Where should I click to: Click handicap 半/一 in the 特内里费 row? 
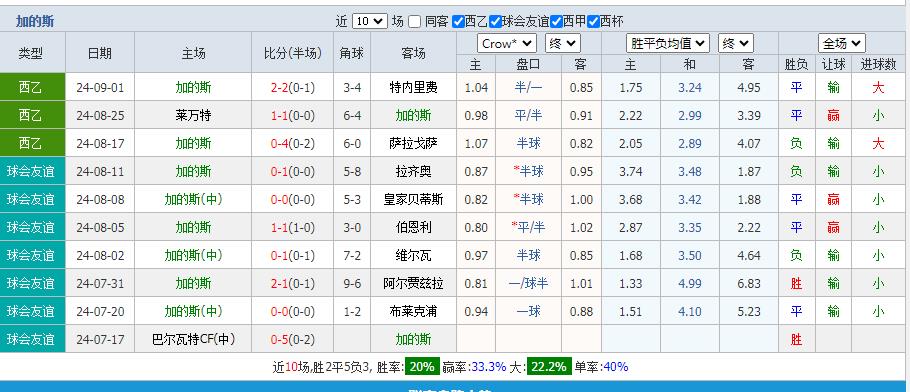click(x=528, y=88)
